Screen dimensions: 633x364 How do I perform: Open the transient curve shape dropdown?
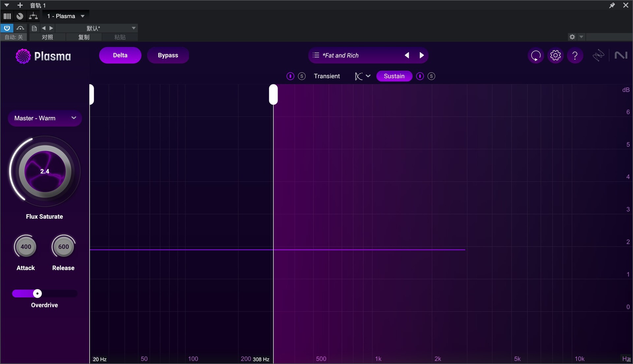[363, 76]
